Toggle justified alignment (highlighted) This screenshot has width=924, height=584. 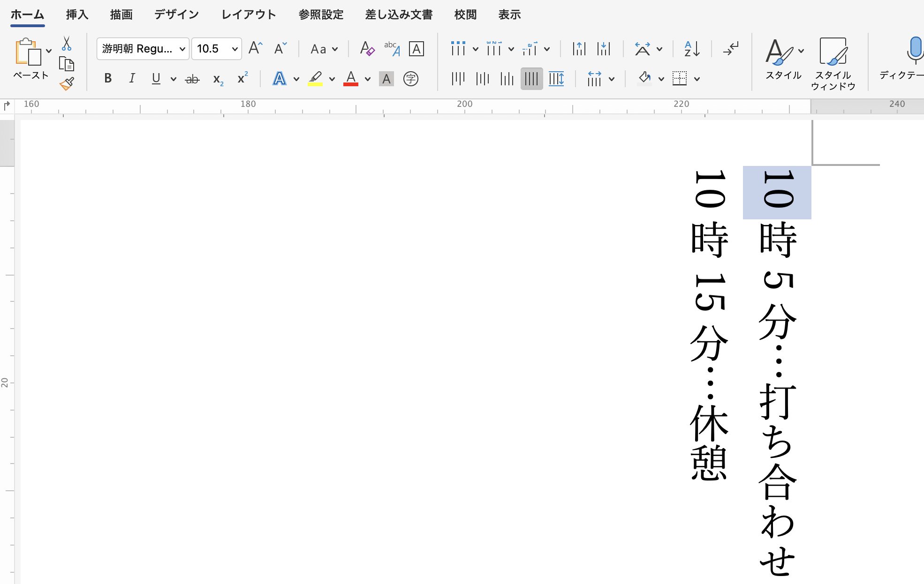pos(531,78)
